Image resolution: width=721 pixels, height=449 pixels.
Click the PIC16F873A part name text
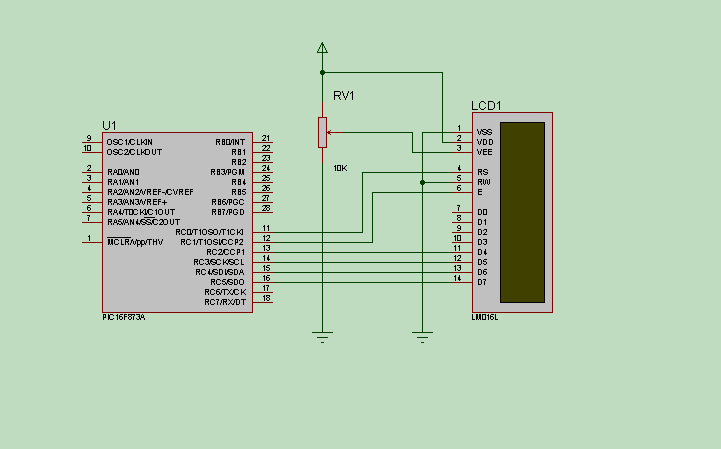123,317
